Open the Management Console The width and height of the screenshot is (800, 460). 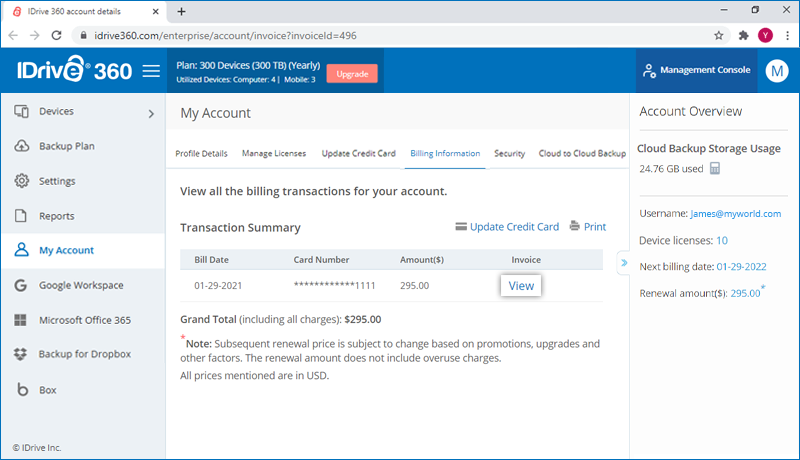point(696,71)
